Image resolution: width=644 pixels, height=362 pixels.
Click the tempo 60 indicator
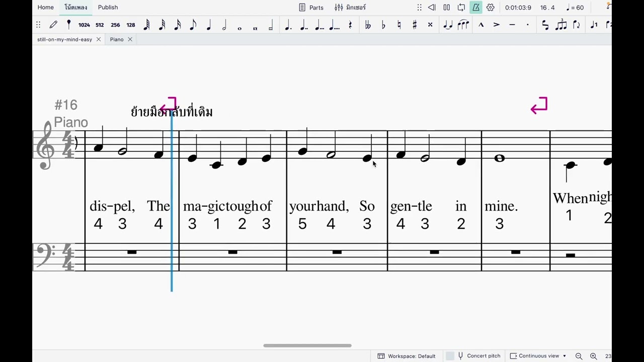pyautogui.click(x=575, y=8)
